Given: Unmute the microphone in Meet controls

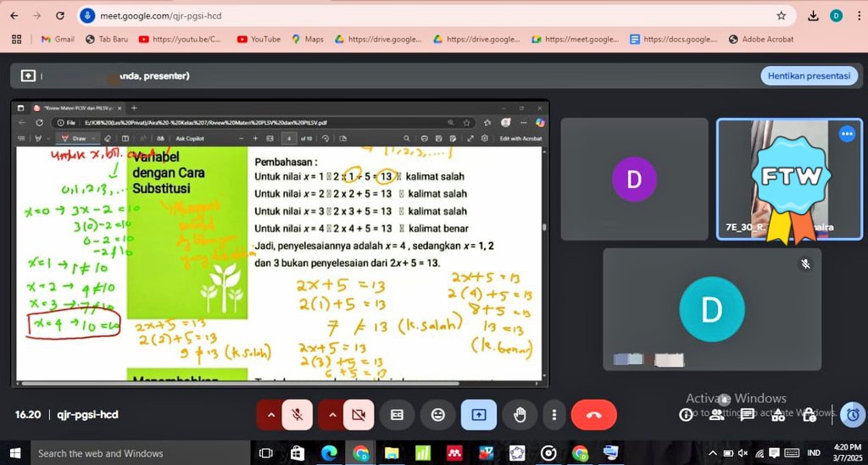Looking at the screenshot, I should pos(298,415).
